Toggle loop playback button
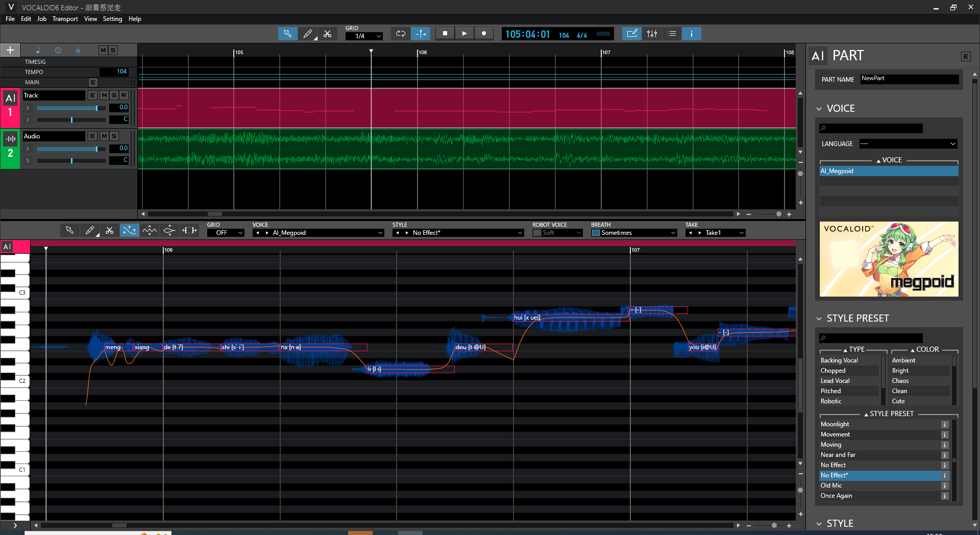 pyautogui.click(x=401, y=34)
